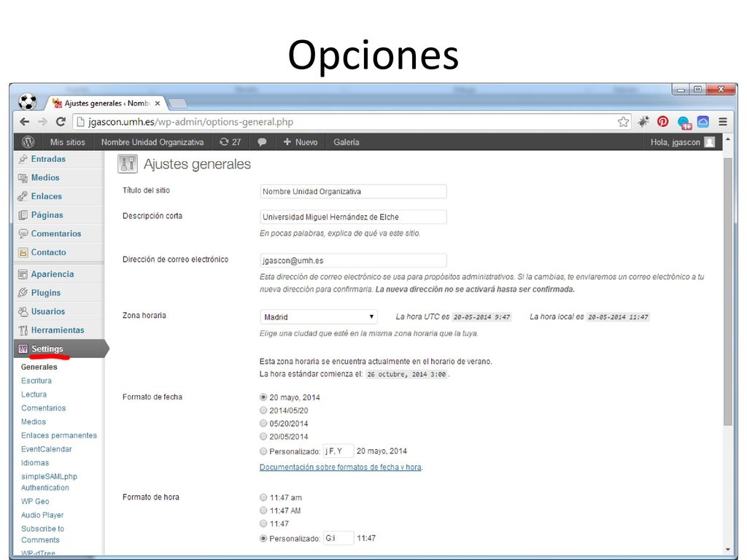Click the bug extension icon in toolbar

pyautogui.click(x=643, y=122)
